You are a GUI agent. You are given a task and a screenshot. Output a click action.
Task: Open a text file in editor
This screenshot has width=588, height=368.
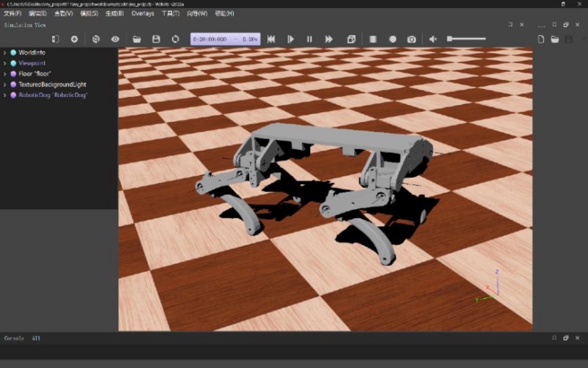[555, 39]
